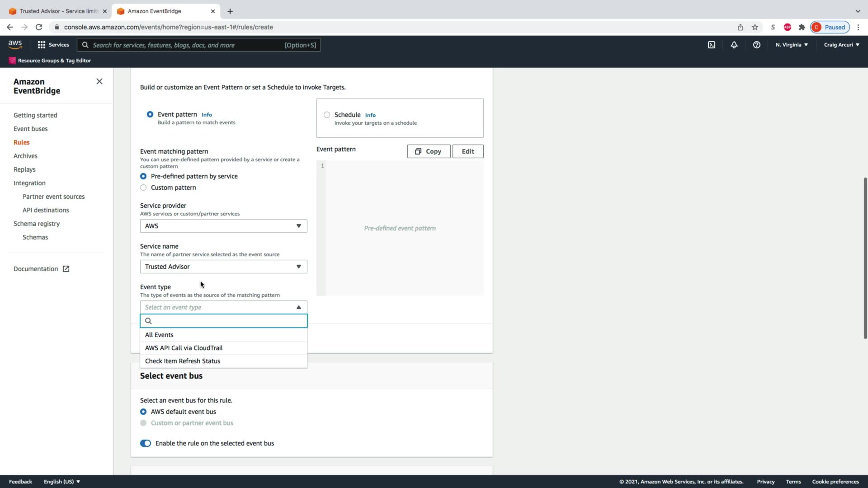Image resolution: width=868 pixels, height=488 pixels.
Task: Click the event type search field
Action: tap(228, 321)
